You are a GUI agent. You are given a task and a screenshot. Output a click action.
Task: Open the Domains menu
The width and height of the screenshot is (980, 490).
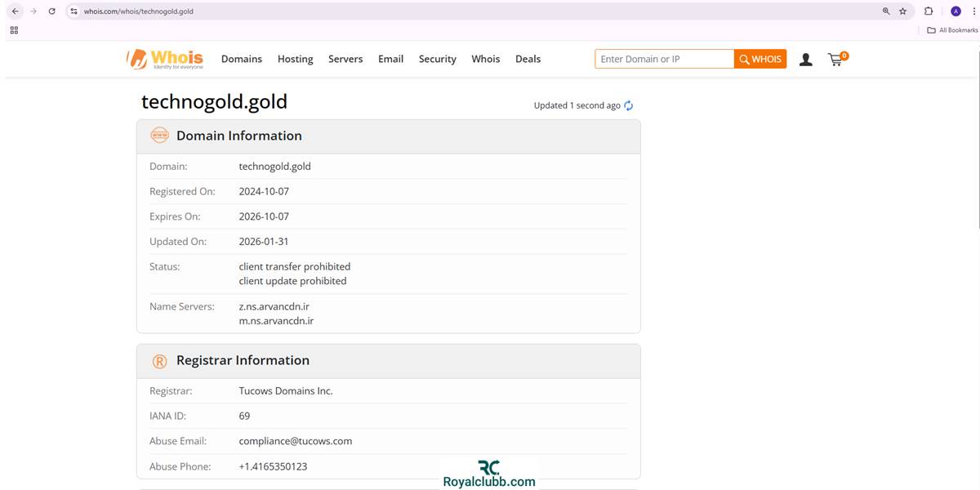(242, 59)
